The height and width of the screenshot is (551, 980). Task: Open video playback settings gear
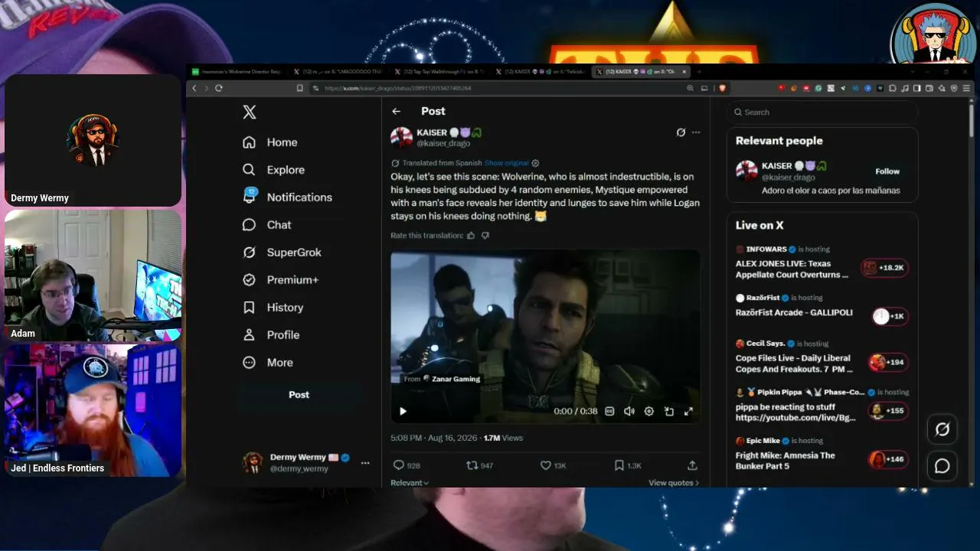click(x=649, y=411)
